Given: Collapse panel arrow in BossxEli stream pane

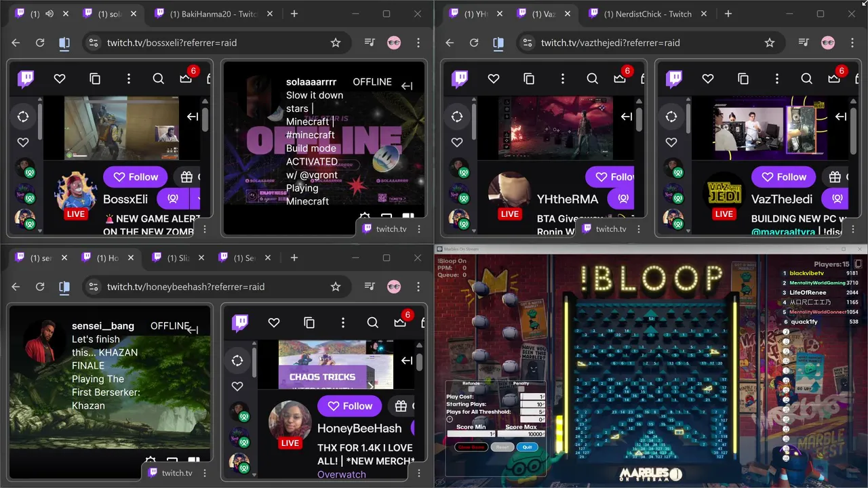Looking at the screenshot, I should [193, 117].
